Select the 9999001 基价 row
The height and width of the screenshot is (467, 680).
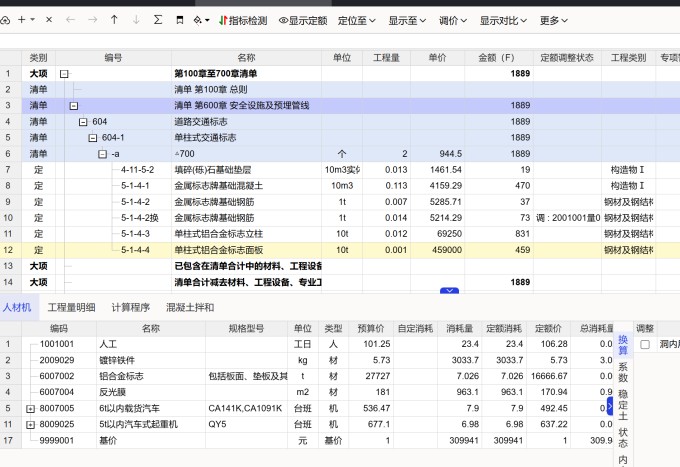tap(307, 441)
